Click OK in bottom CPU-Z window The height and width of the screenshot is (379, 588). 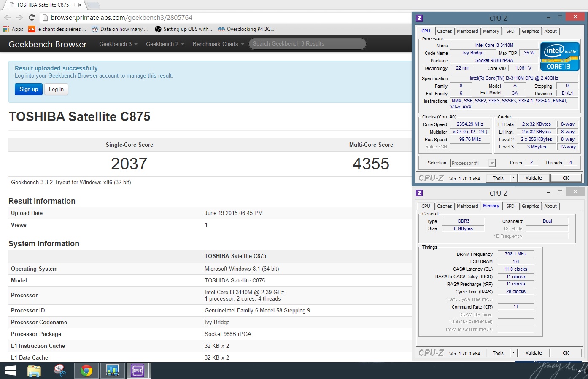(566, 353)
